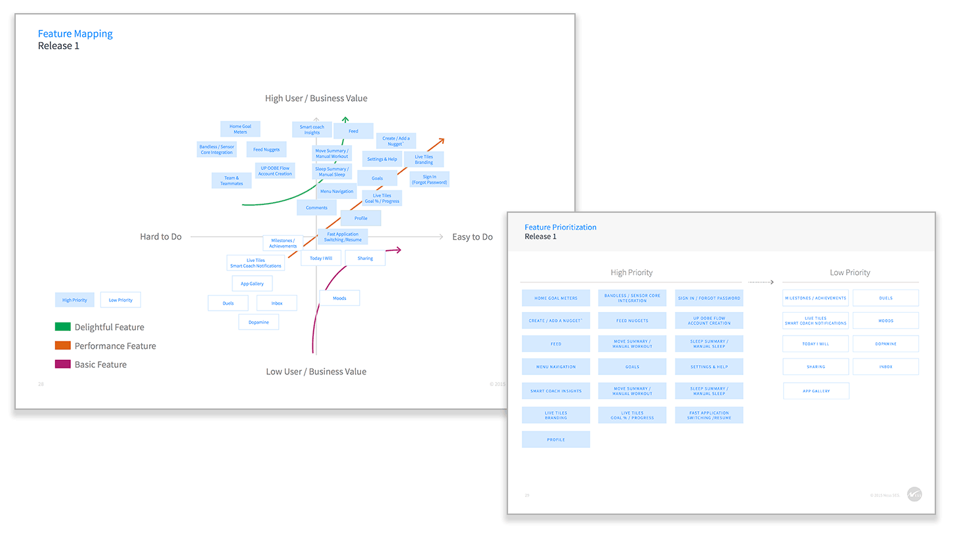Click Sleep Summary / Manual Sleep on Feature Mapping slide

pos(332,171)
